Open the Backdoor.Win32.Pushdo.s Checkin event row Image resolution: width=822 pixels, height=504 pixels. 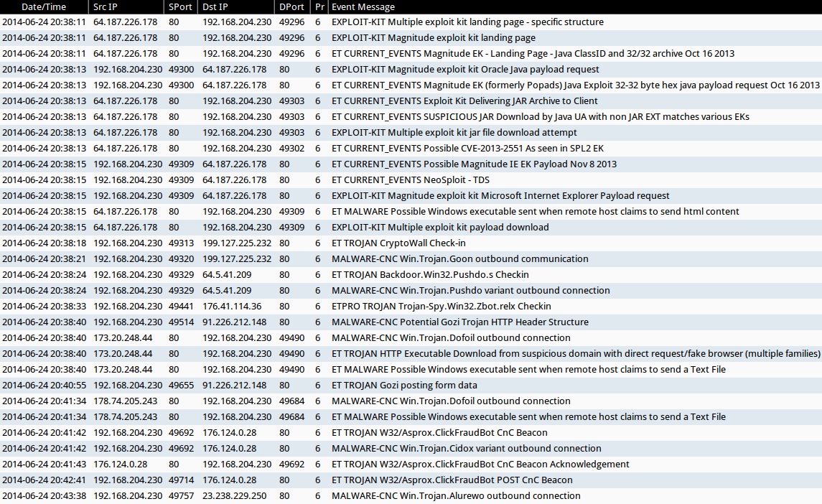click(430, 275)
